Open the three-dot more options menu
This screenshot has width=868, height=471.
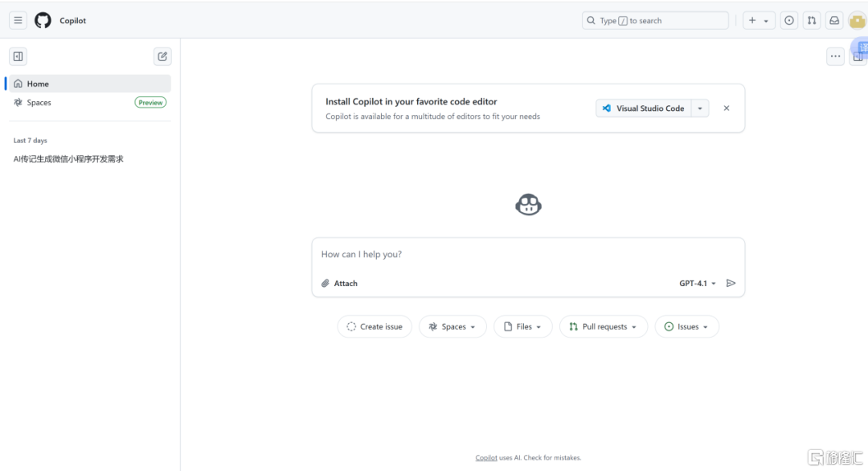point(835,56)
